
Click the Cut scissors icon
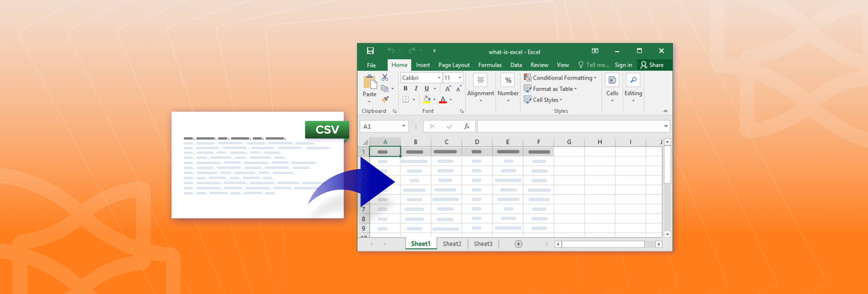pos(384,77)
